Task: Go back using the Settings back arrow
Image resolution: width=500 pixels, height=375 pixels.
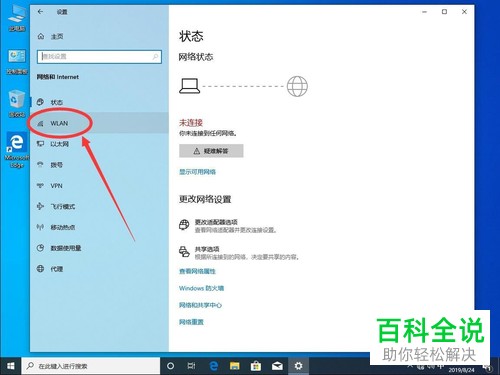Action: pyautogui.click(x=40, y=12)
